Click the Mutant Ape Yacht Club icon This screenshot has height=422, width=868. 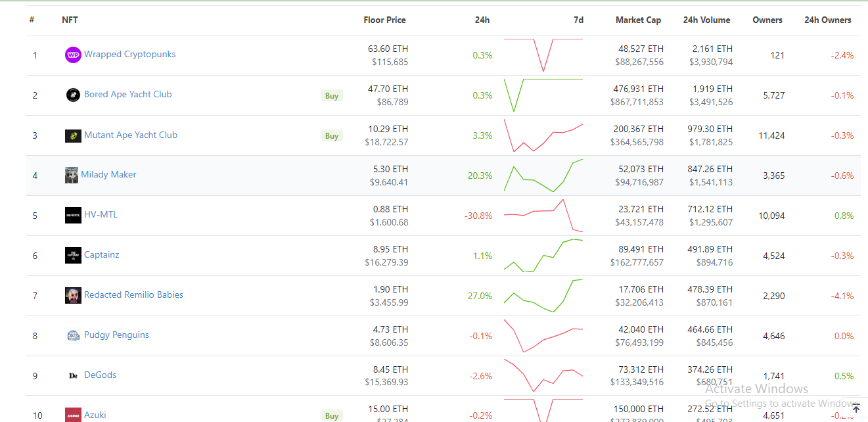pos(73,135)
